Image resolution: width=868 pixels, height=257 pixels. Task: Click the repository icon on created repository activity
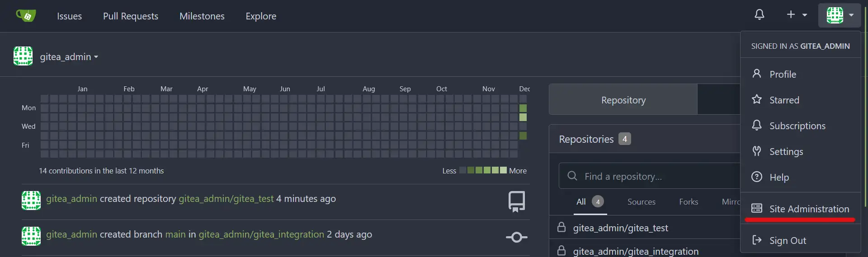point(517,201)
